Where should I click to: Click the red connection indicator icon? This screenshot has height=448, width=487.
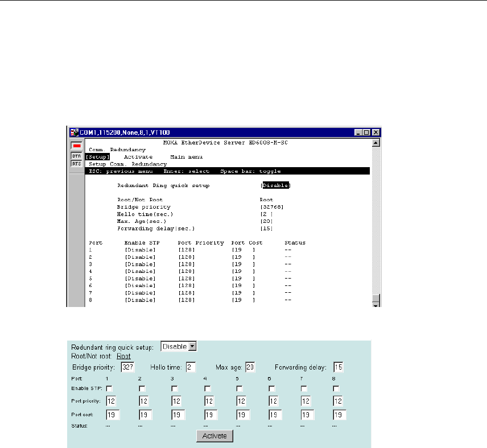click(x=76, y=146)
